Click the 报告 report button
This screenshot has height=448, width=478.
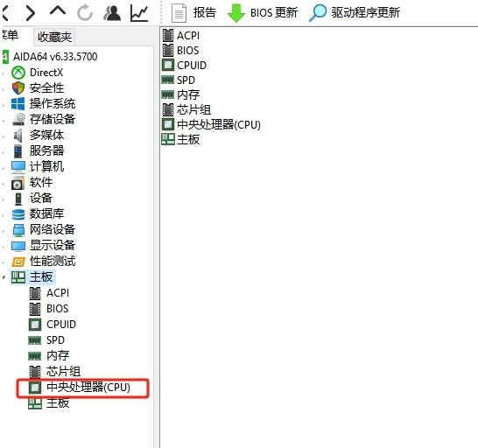coord(193,13)
